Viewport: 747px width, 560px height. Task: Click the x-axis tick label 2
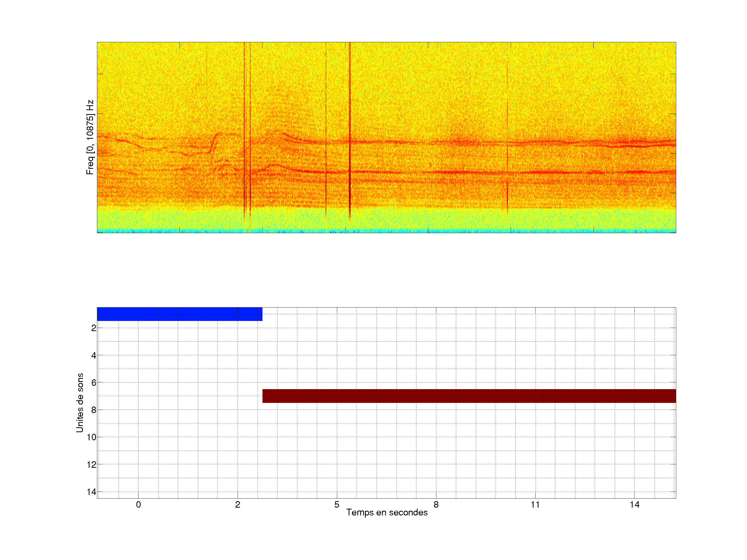coord(238,505)
